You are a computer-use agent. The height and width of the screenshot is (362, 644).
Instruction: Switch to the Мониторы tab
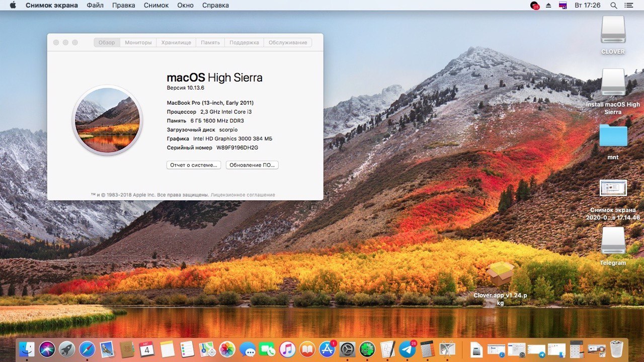click(x=138, y=43)
